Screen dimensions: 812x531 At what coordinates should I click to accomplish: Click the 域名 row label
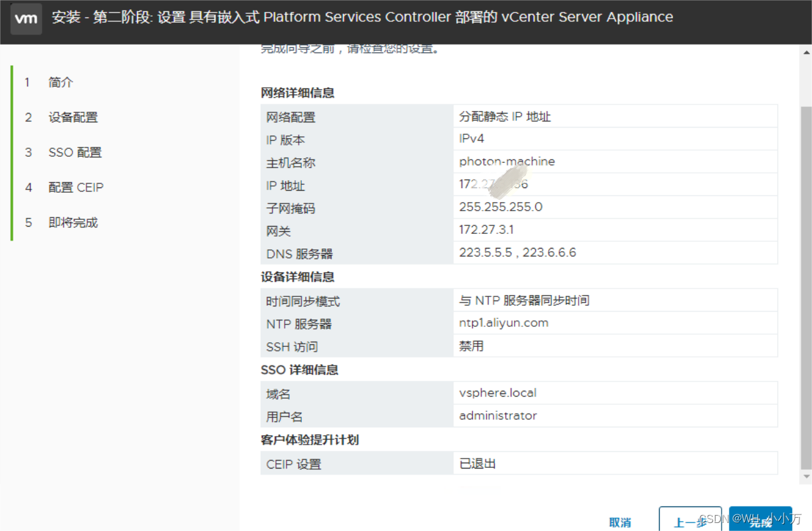click(x=279, y=394)
